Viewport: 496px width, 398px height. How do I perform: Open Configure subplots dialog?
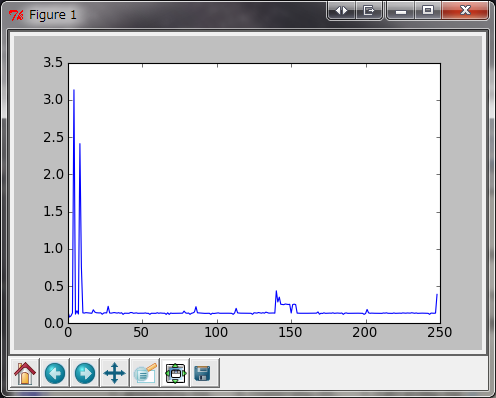(x=175, y=373)
